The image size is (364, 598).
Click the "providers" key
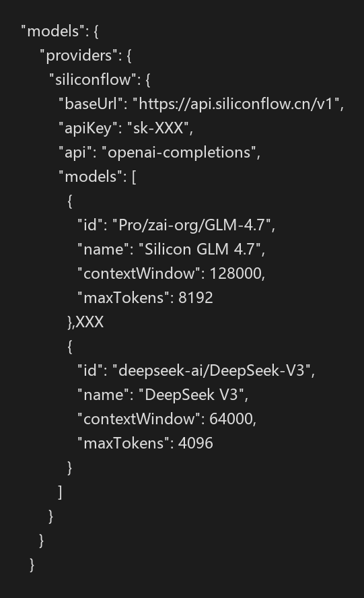pos(79,56)
